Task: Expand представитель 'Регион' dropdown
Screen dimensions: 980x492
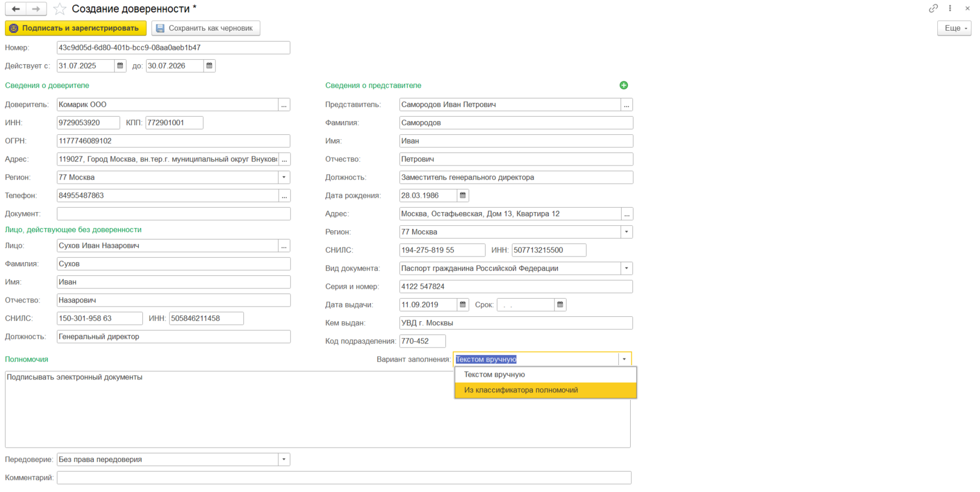Action: pyautogui.click(x=627, y=232)
